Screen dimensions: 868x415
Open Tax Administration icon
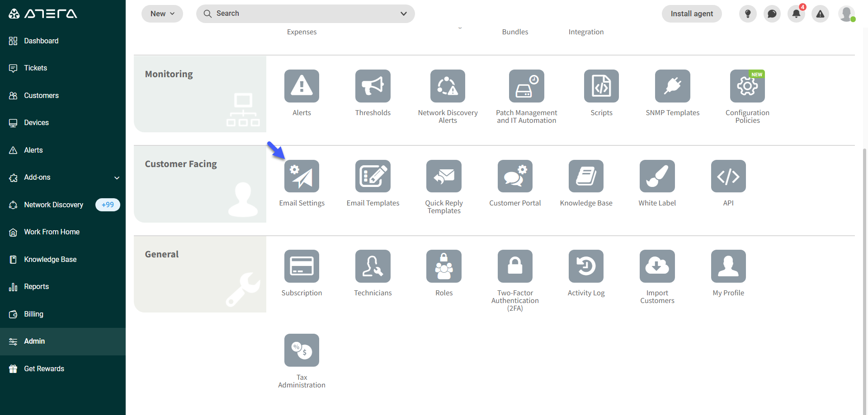pyautogui.click(x=302, y=350)
